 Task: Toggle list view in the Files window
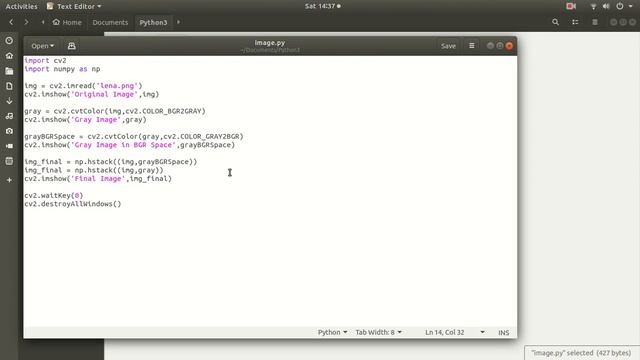click(x=575, y=22)
